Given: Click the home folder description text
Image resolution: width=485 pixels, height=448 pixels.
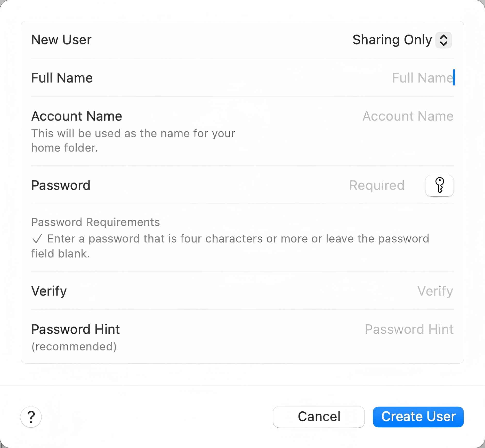Looking at the screenshot, I should pos(133,141).
